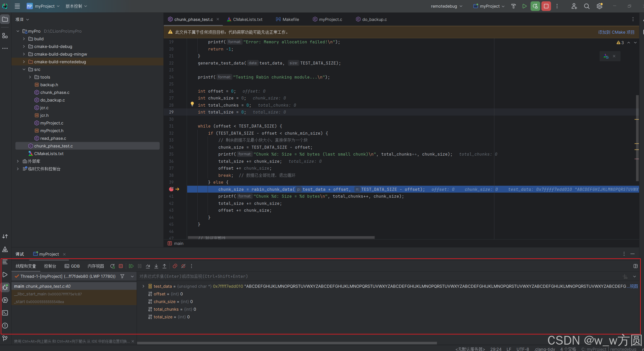The image size is (644, 351).
Task: Stop the running session with red stop button
Action: pyautogui.click(x=546, y=6)
